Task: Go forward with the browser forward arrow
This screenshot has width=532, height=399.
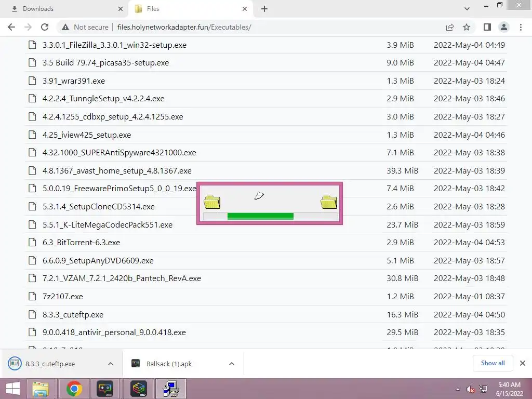Action: click(28, 27)
